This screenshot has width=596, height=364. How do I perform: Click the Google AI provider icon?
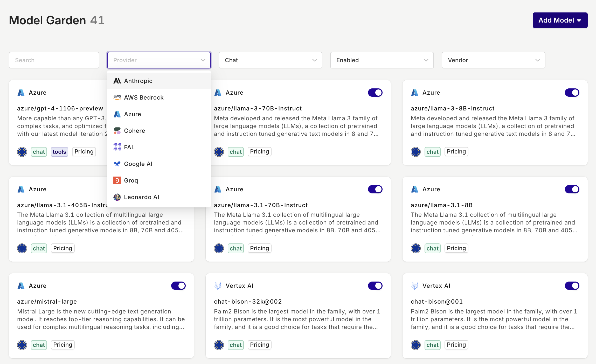pos(117,164)
